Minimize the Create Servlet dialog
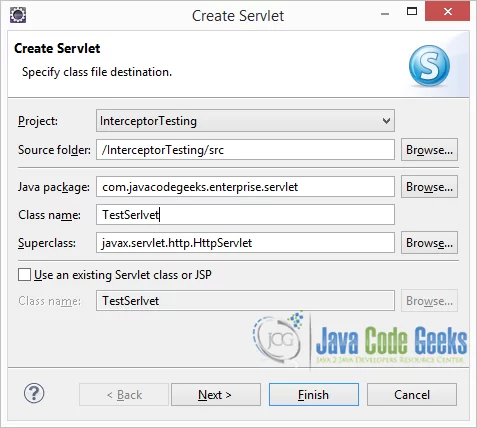The width and height of the screenshot is (477, 428). [x=385, y=14]
